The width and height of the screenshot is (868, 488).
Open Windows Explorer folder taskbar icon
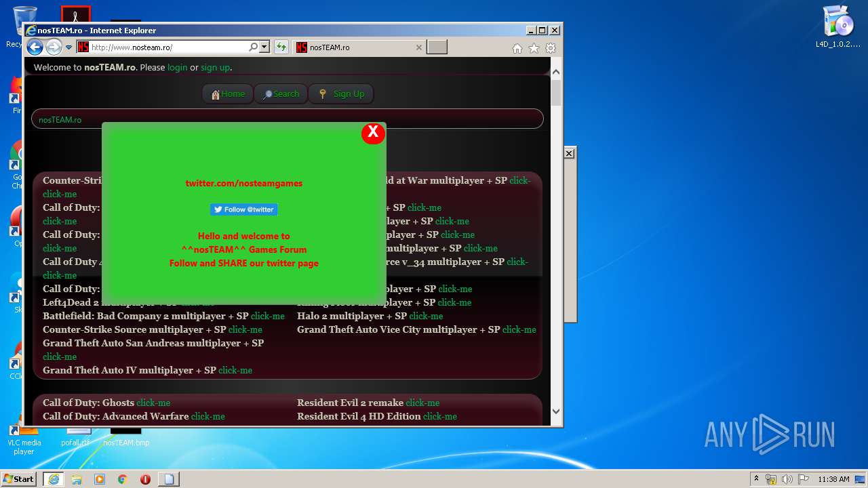(x=77, y=479)
